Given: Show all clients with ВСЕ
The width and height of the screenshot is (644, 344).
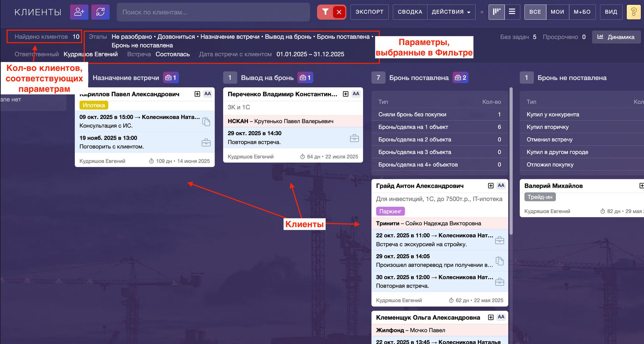Looking at the screenshot, I should tap(535, 12).
